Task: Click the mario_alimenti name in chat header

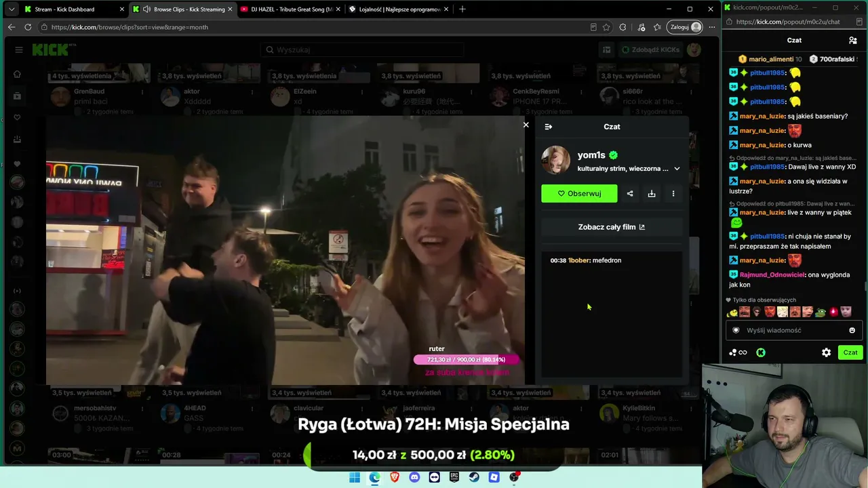Action: tap(771, 59)
